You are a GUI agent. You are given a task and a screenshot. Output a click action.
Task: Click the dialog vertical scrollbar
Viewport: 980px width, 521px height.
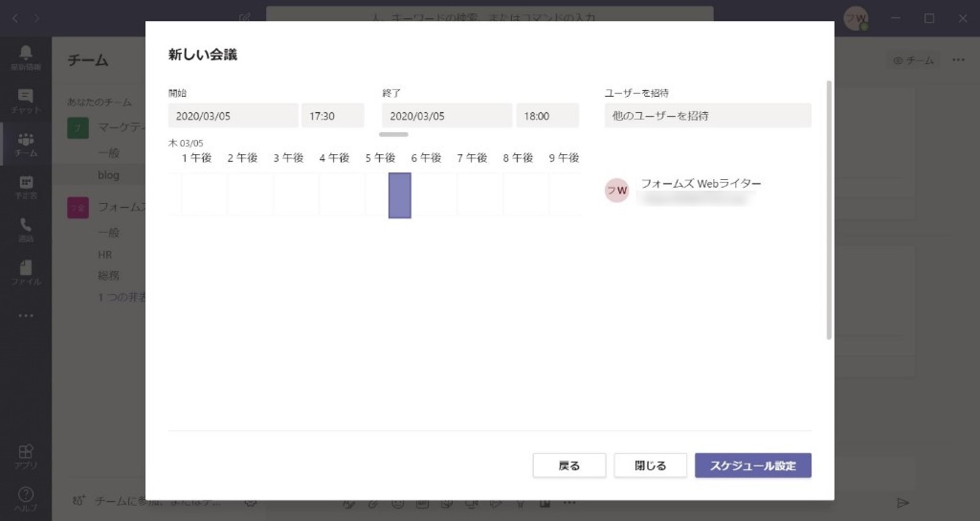coord(829,210)
